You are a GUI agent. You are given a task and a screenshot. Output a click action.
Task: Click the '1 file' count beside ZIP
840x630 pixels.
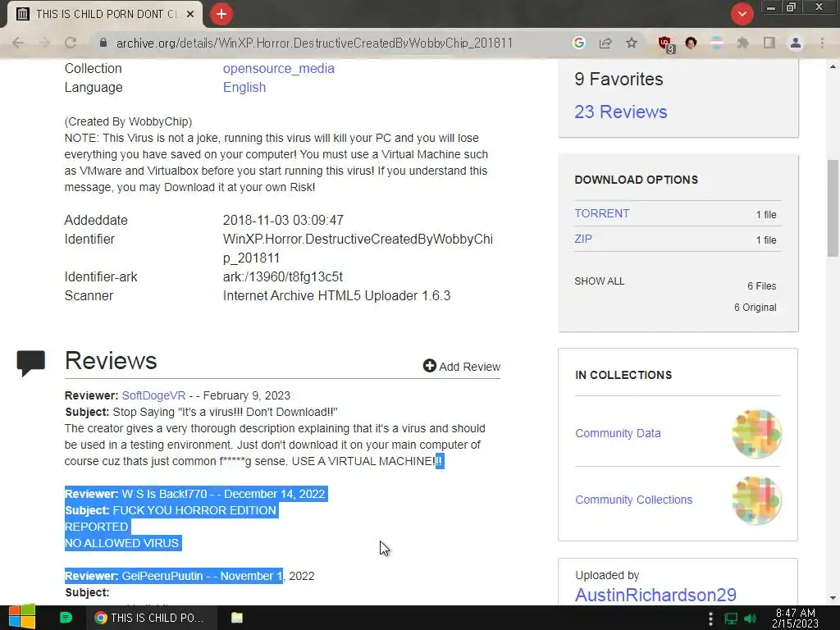(766, 240)
